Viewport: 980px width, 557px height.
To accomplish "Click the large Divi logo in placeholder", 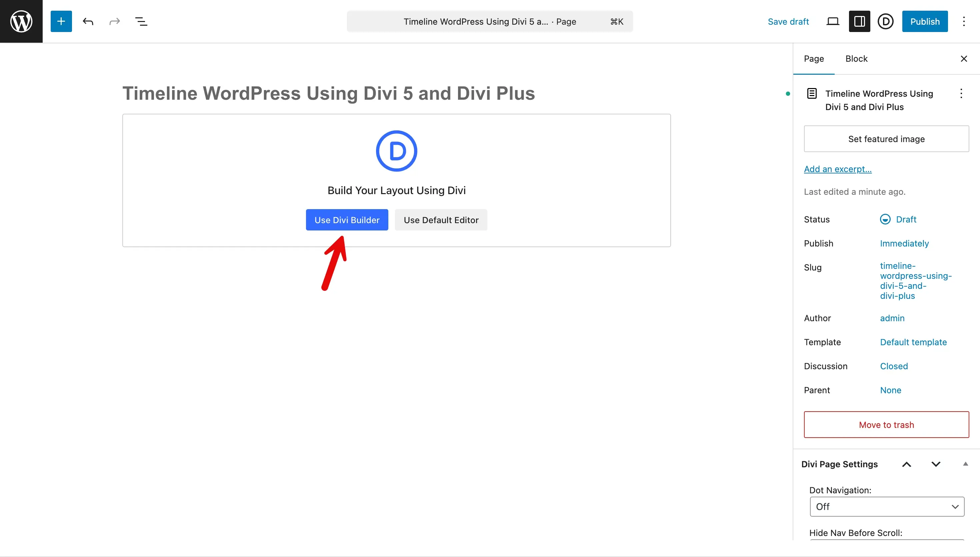I will click(x=397, y=151).
